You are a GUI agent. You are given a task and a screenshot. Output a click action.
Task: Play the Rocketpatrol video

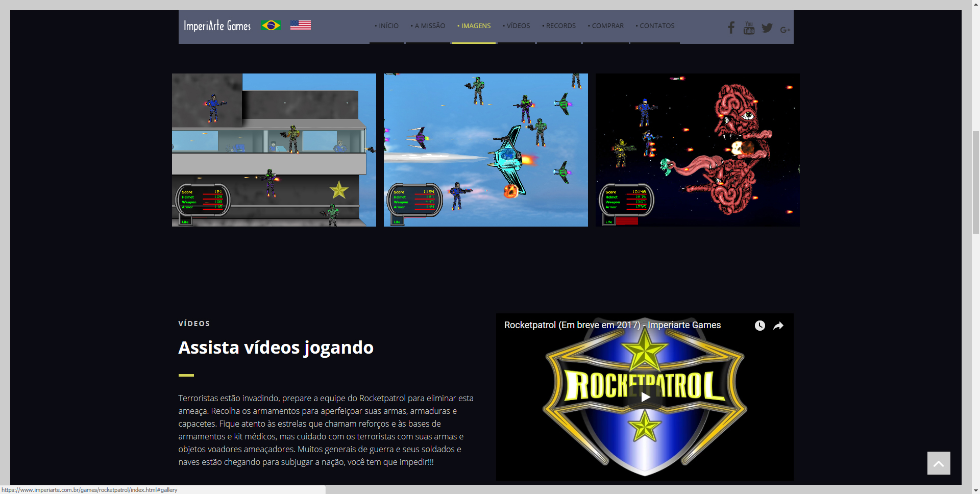[x=645, y=397]
